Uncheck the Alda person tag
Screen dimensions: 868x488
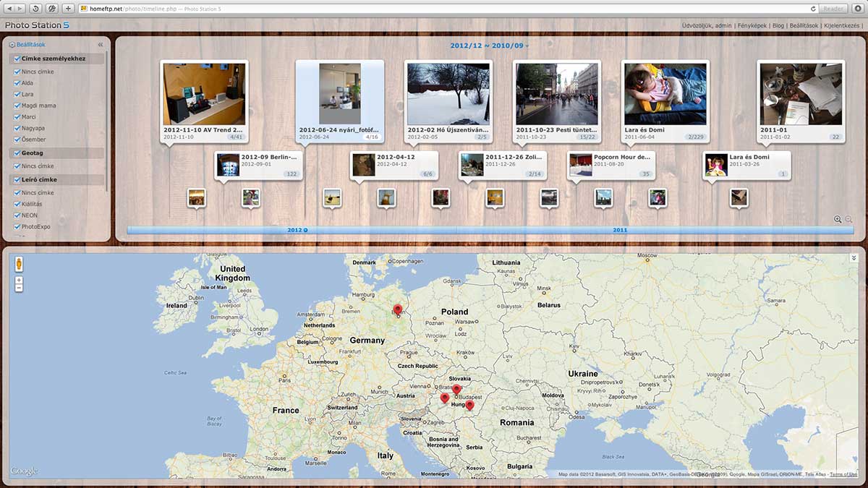click(x=17, y=83)
